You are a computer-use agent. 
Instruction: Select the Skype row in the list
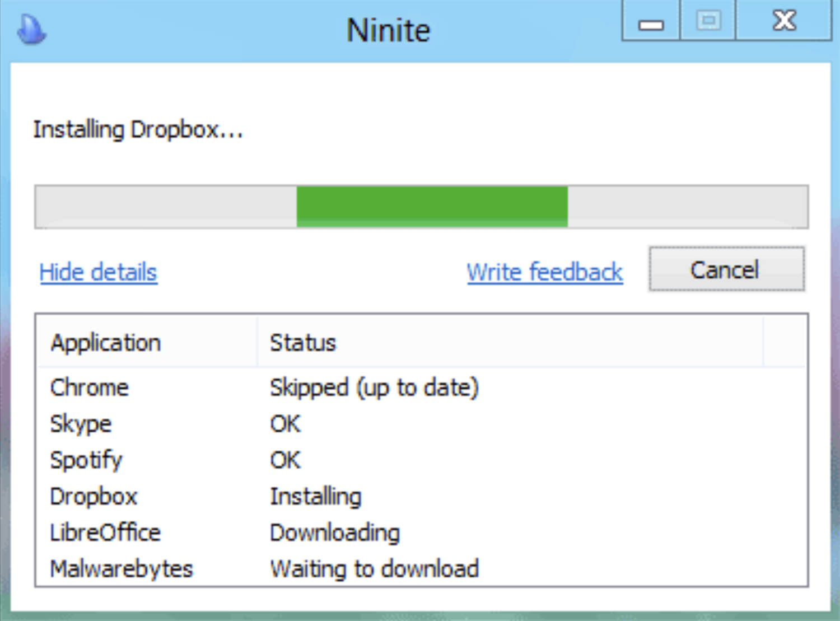pos(422,424)
